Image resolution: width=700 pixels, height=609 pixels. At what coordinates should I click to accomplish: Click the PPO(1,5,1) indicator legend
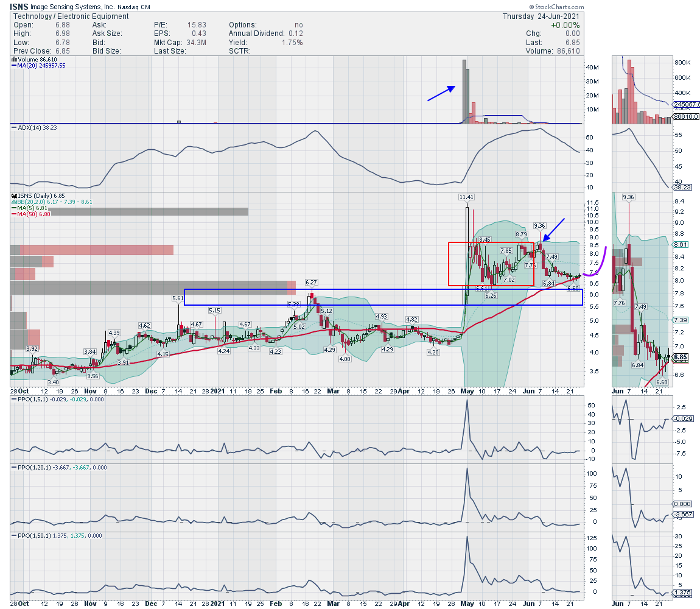click(58, 400)
